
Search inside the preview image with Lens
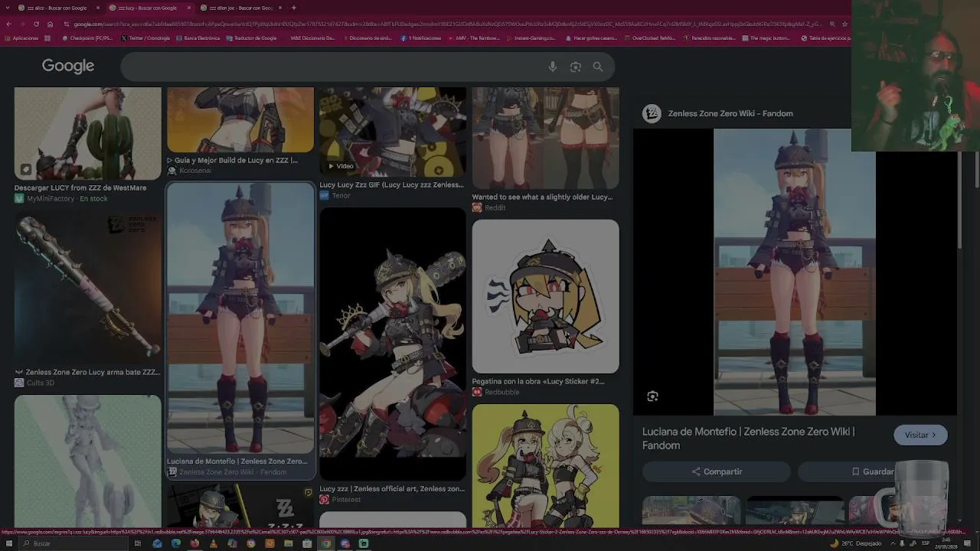[652, 396]
